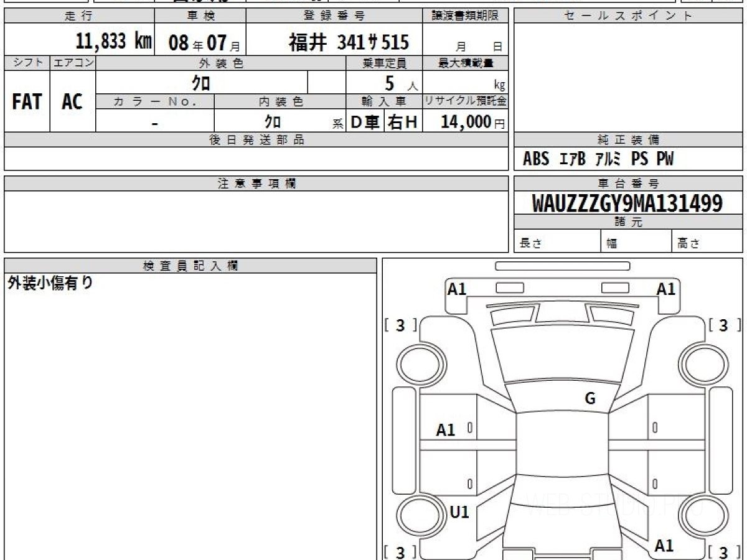Select the 高さ dimension cell
747x560 pixels.
click(707, 241)
